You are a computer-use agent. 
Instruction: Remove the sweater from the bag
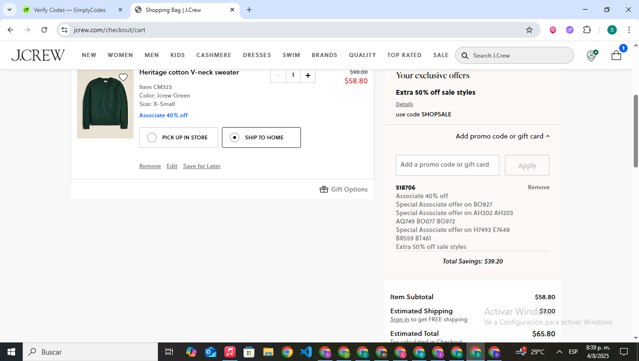150,166
